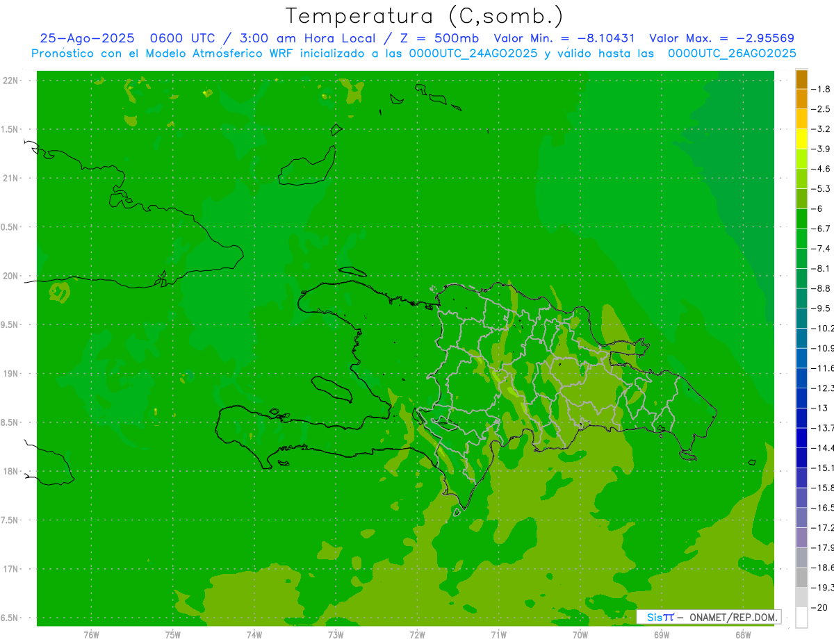
Task: Click the '-8.8' color bar label
Action: (x=822, y=288)
